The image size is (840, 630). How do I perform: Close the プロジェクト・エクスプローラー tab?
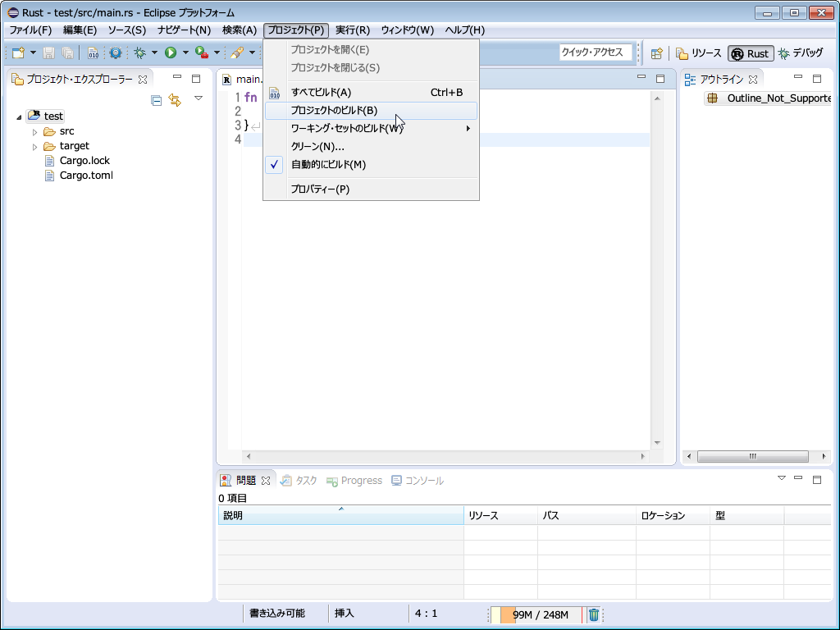point(143,80)
